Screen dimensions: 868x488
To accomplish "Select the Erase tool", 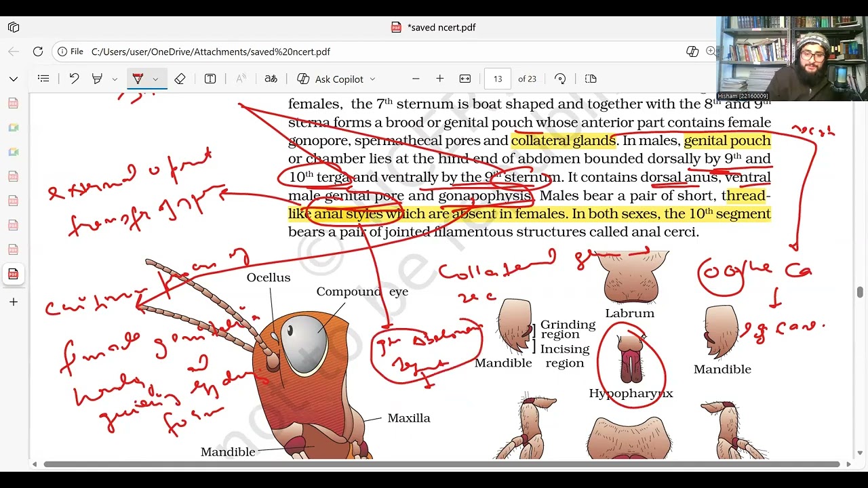I will tap(180, 79).
